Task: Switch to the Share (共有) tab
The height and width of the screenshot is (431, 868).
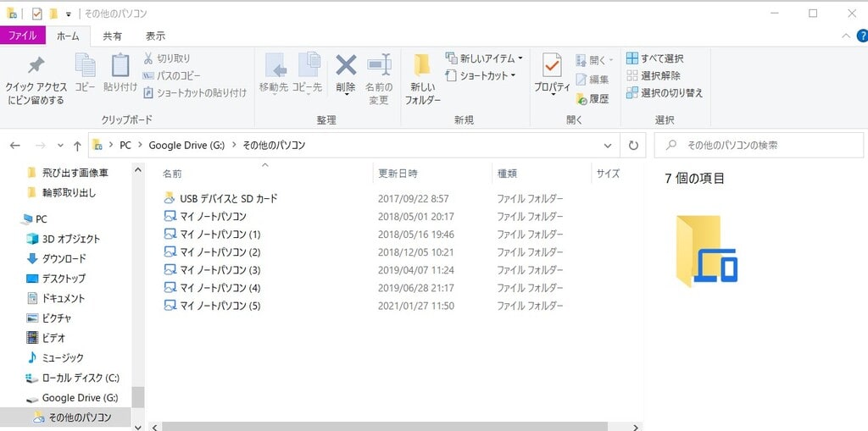Action: click(113, 36)
